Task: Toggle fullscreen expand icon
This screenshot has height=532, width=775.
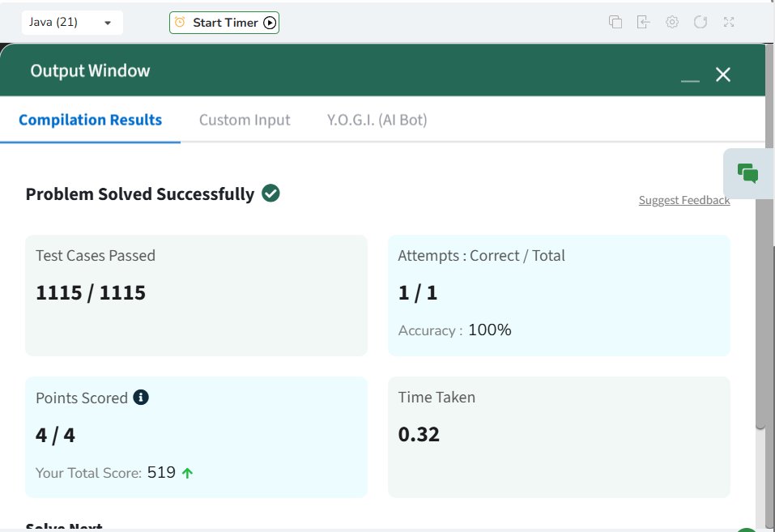Action: click(x=729, y=22)
